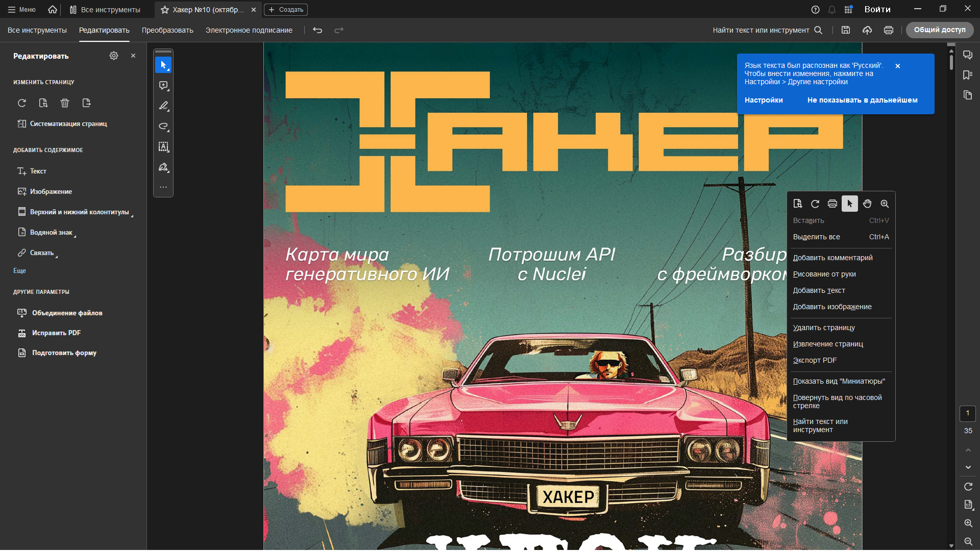Open comments panel on right rail
This screenshot has height=551, width=980.
point(968,55)
